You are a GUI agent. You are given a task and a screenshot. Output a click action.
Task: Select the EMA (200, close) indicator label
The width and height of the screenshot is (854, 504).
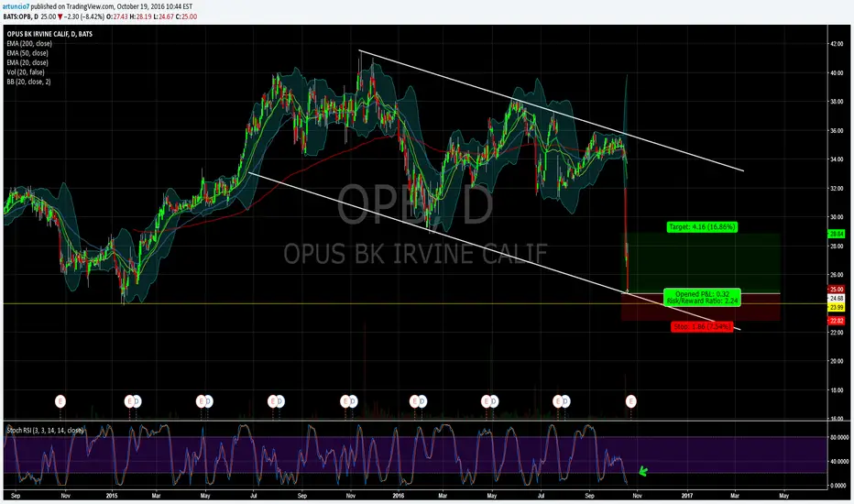(x=29, y=44)
